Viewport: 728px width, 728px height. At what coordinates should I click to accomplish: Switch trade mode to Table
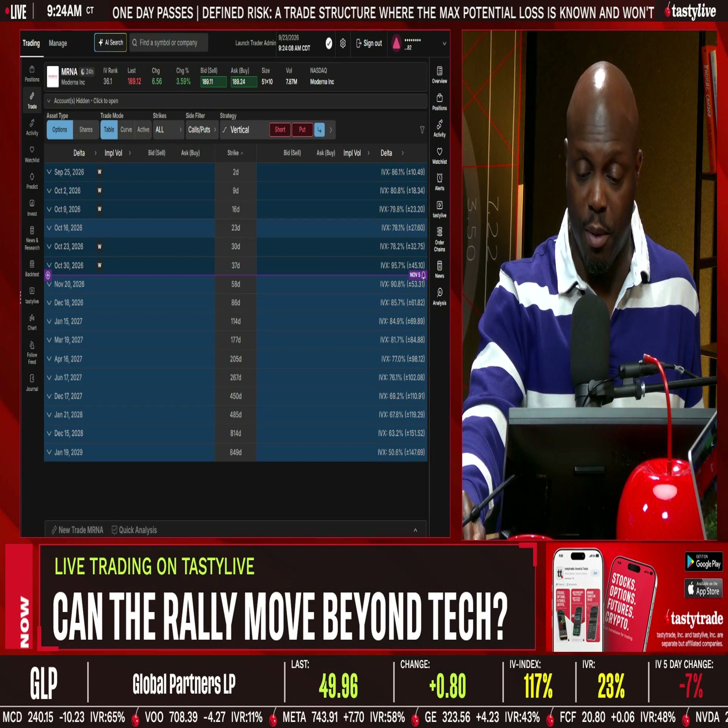point(109,130)
